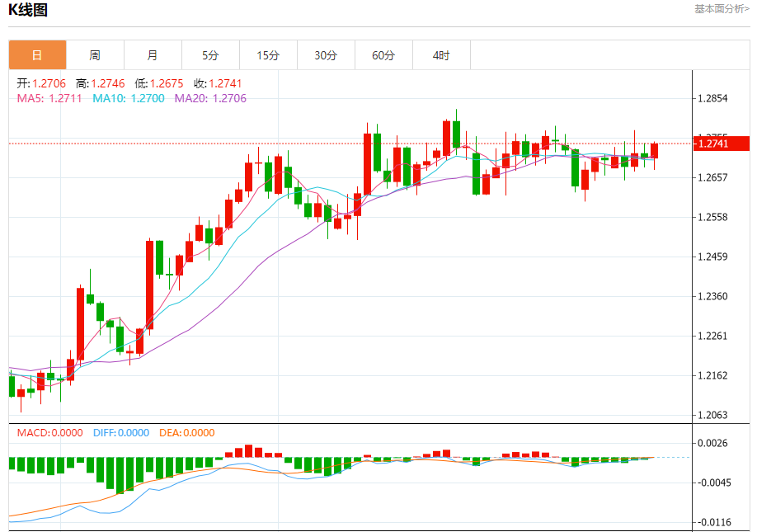Image resolution: width=757 pixels, height=532 pixels.
Task: Open the 月 monthly chart tab
Action: (x=153, y=55)
